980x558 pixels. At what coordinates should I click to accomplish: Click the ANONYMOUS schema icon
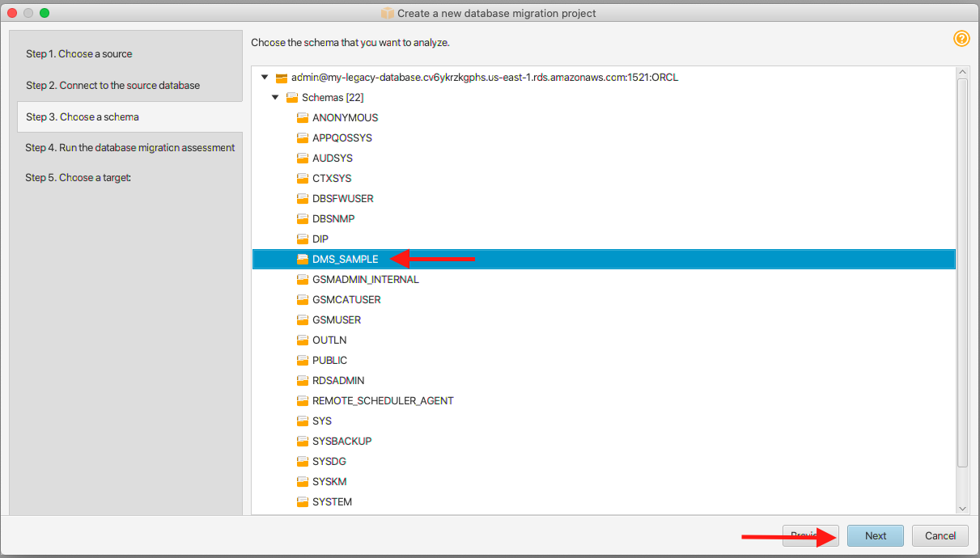[303, 118]
